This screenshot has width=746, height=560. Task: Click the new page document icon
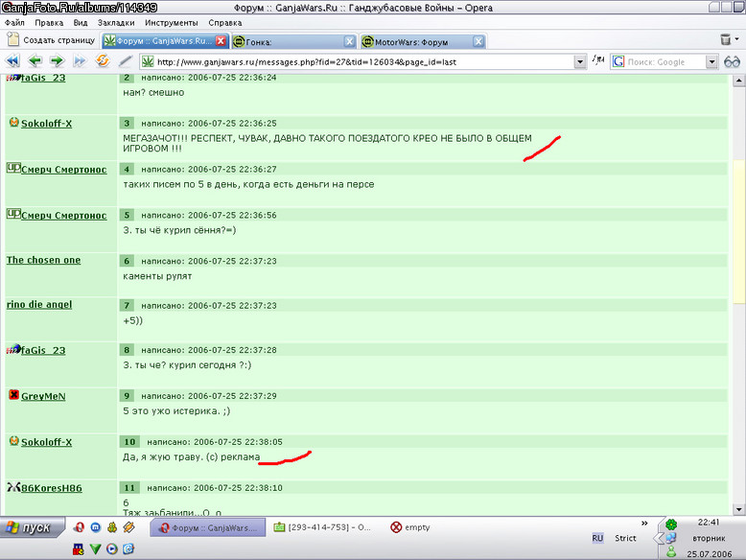[x=12, y=39]
